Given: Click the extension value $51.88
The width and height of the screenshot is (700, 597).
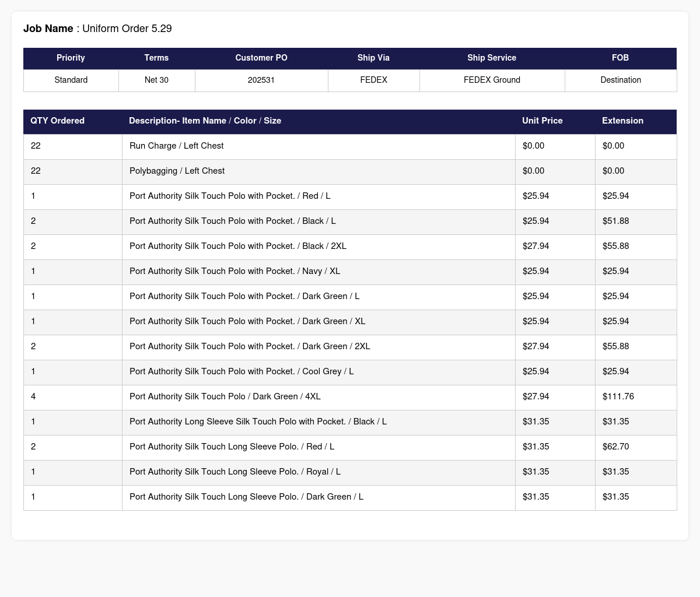Looking at the screenshot, I should (615, 221).
